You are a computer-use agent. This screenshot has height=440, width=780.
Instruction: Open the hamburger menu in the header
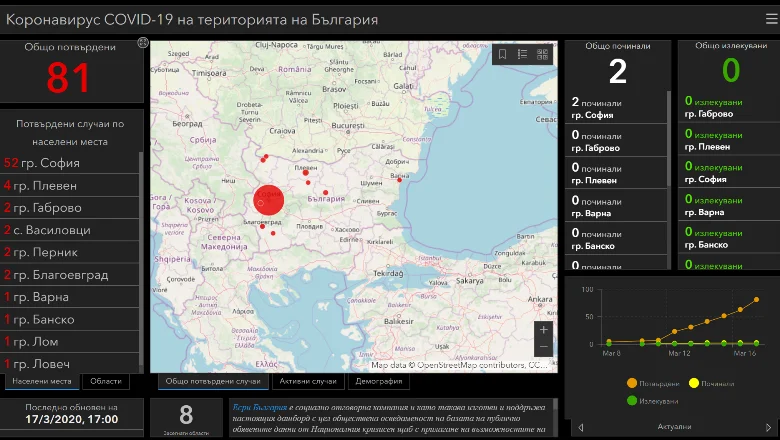coord(772,19)
